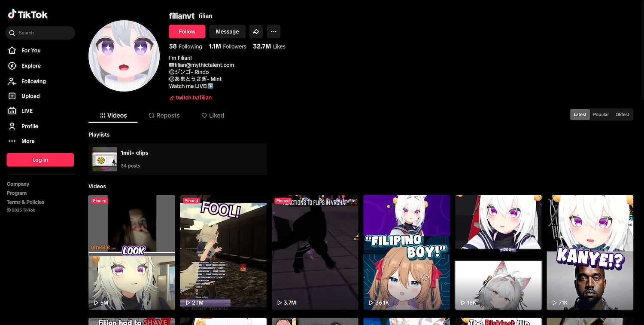Open the For You home feed
This screenshot has height=325, width=644.
pos(30,50)
